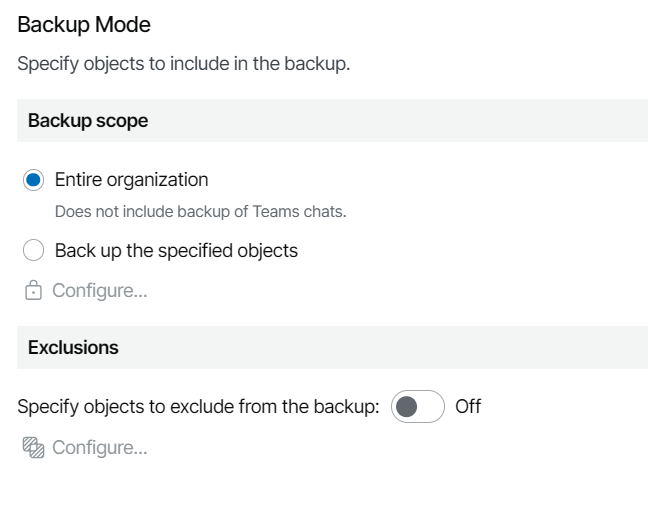Toggle the exclude objects switch
Viewport: 648px width, 514px height.
pyautogui.click(x=418, y=406)
